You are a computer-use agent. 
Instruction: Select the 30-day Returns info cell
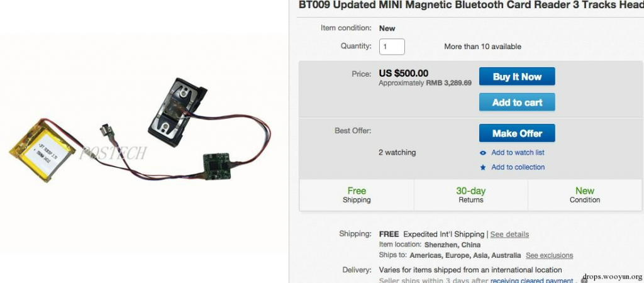pyautogui.click(x=470, y=195)
